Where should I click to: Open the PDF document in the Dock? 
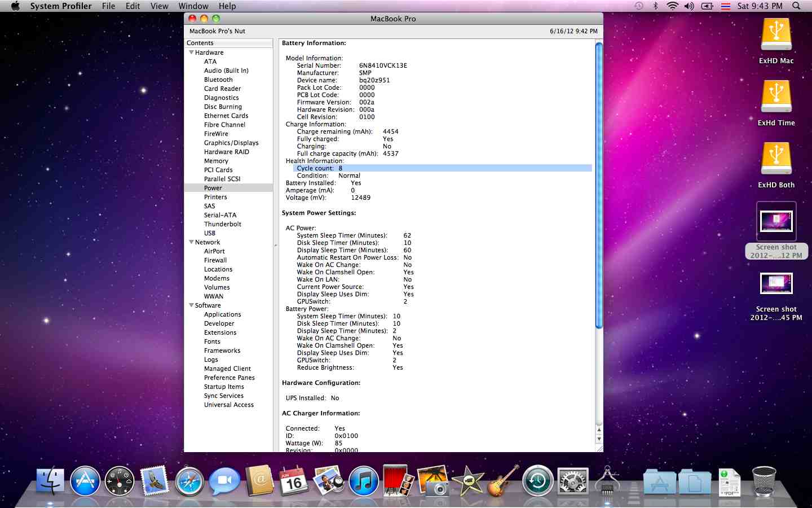click(x=730, y=483)
